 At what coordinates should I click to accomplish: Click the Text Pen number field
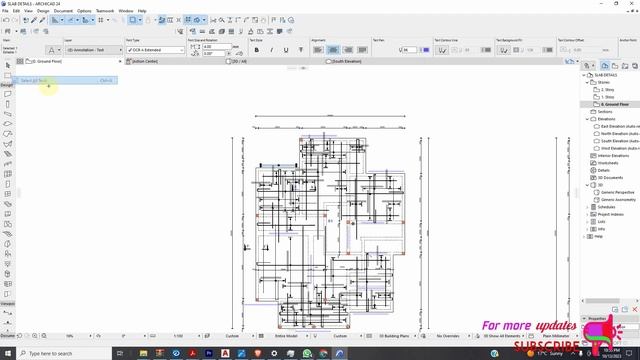point(410,50)
